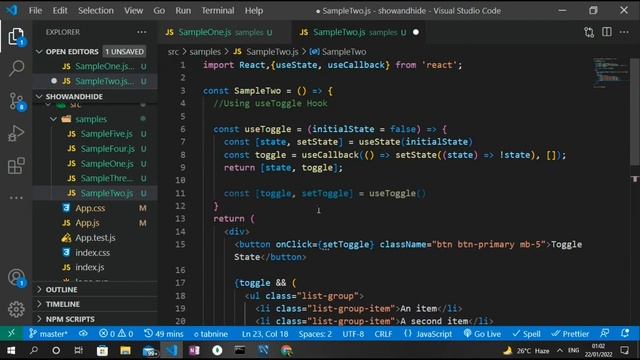Click tabnine status bar item

[x=211, y=334]
